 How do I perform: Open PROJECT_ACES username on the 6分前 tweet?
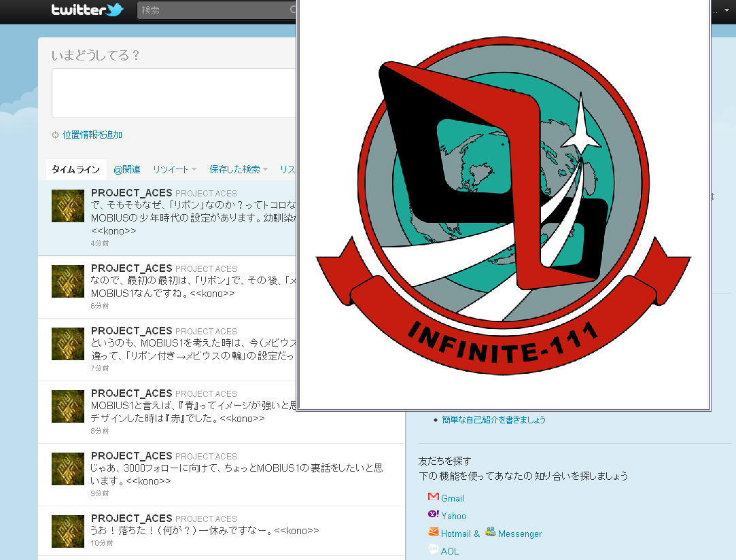[x=131, y=268]
